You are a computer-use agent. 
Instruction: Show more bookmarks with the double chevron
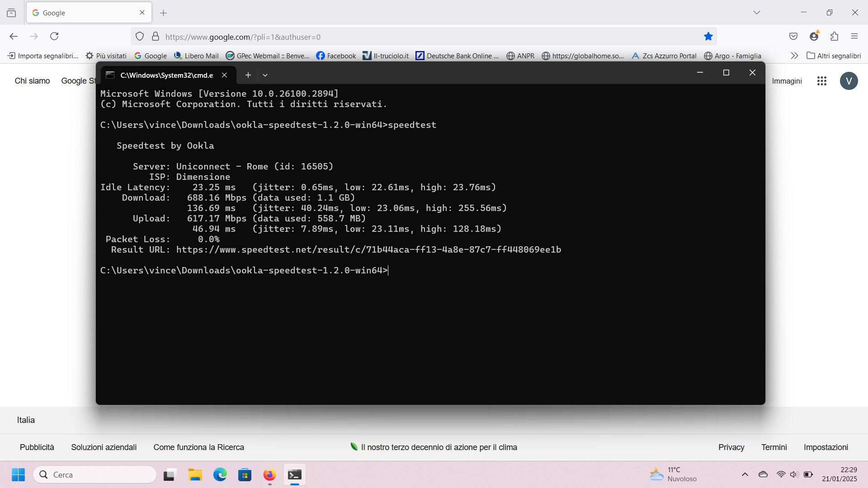(794, 56)
